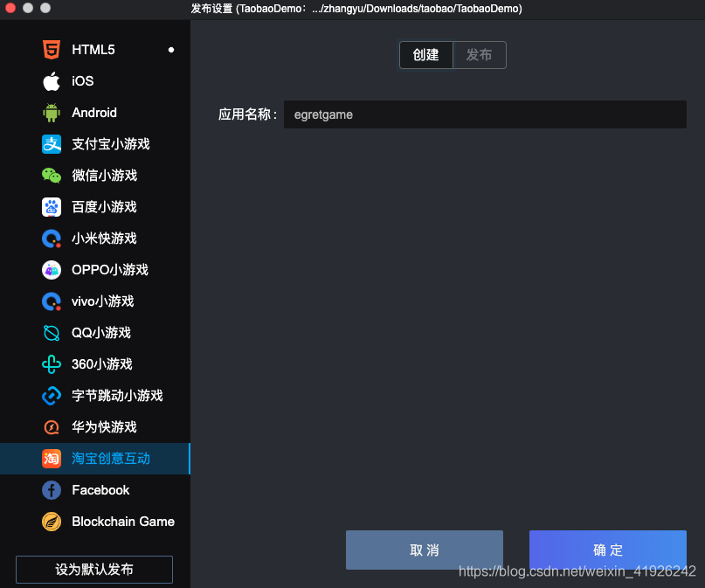Select 百度小游戏 platform
This screenshot has width=705, height=588.
coord(95,207)
